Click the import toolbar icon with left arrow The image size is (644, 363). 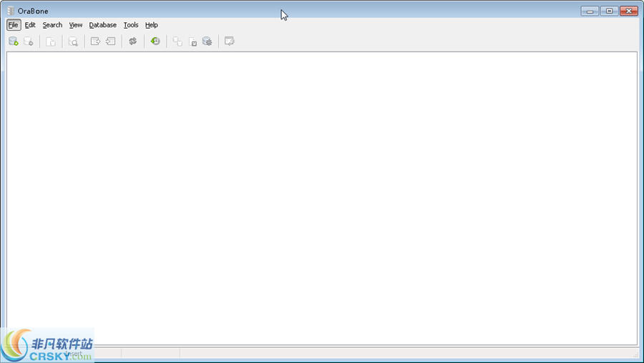click(110, 41)
